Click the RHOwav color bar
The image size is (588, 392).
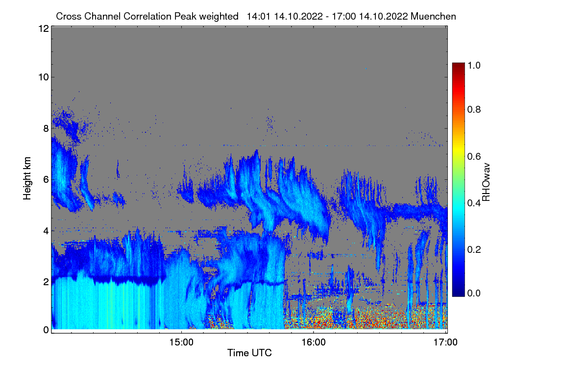(458, 179)
